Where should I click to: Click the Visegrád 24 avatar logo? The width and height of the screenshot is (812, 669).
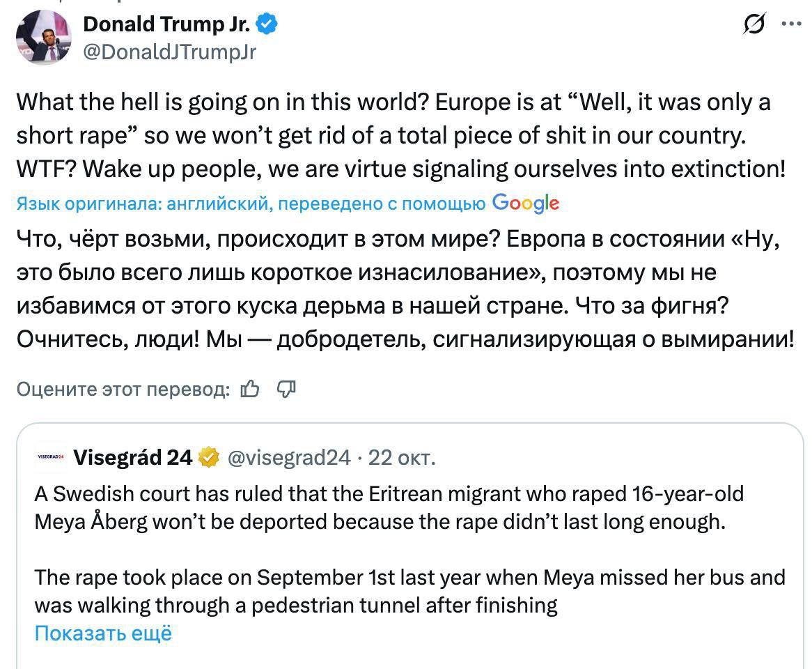tap(50, 457)
